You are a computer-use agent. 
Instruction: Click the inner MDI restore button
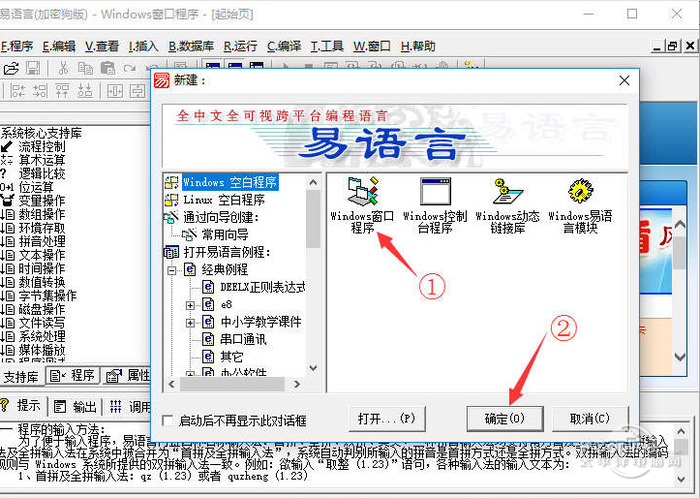pos(672,46)
